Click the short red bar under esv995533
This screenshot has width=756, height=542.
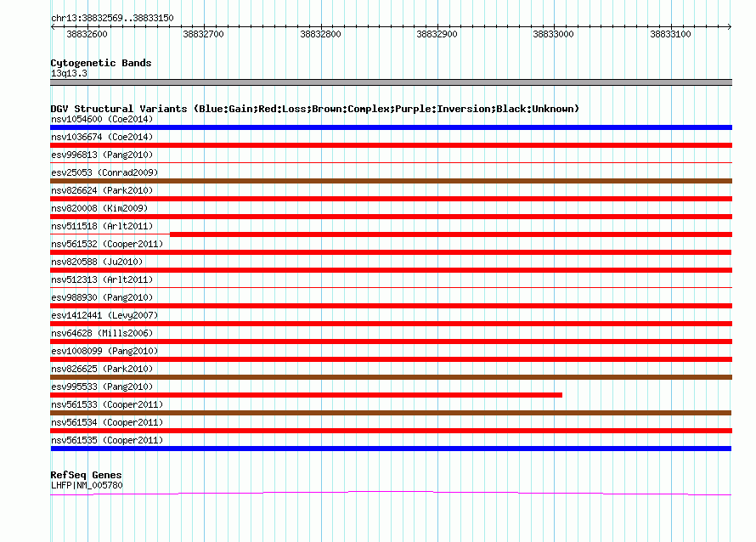pos(306,395)
